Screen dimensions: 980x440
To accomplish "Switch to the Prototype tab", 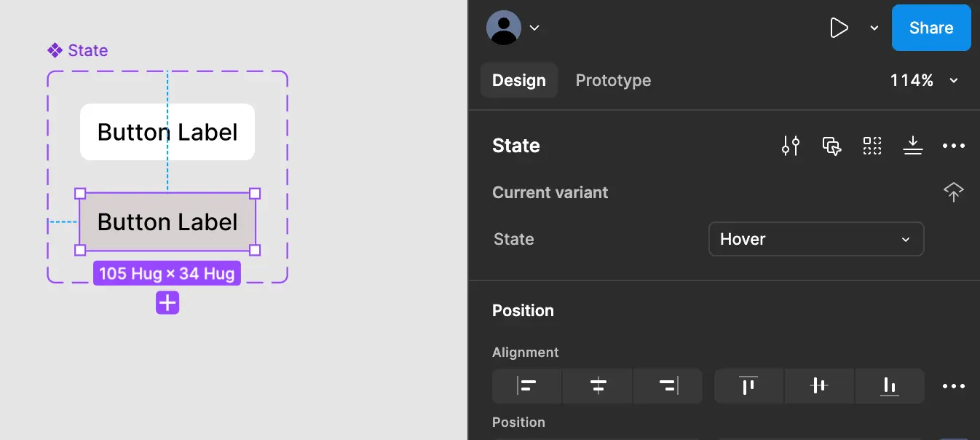I will click(x=613, y=80).
